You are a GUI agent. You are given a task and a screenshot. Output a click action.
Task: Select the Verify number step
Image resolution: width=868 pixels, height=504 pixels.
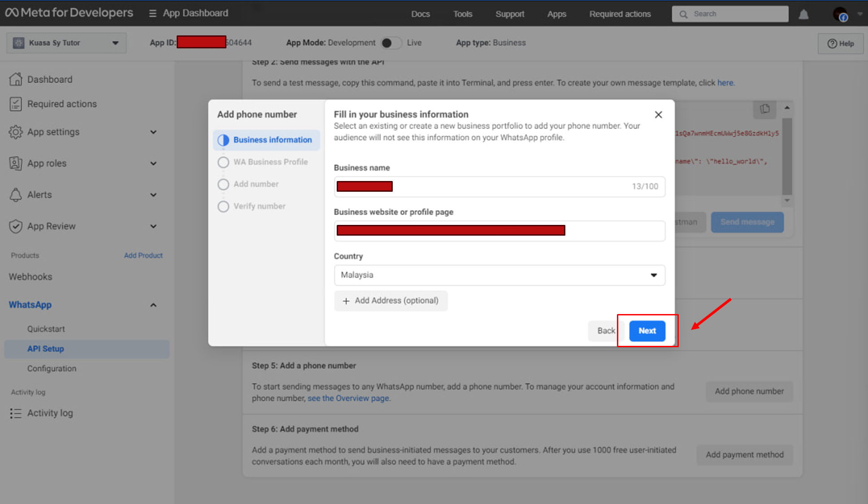click(259, 206)
